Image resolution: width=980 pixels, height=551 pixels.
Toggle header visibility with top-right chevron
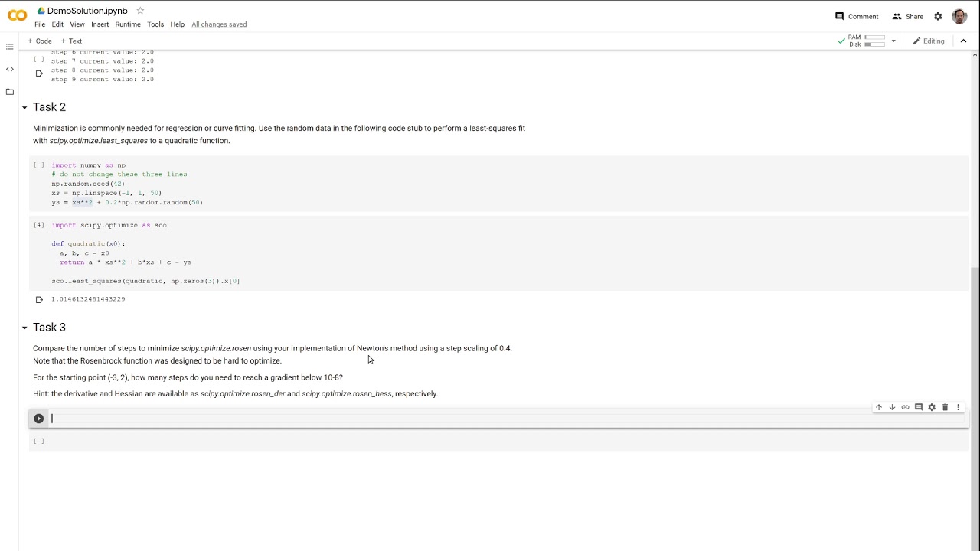(964, 41)
